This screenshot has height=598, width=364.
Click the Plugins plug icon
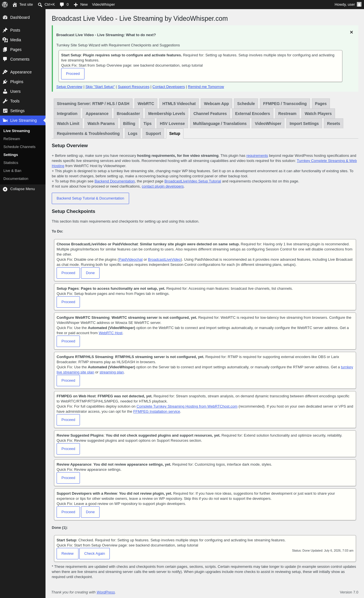click(x=5, y=82)
